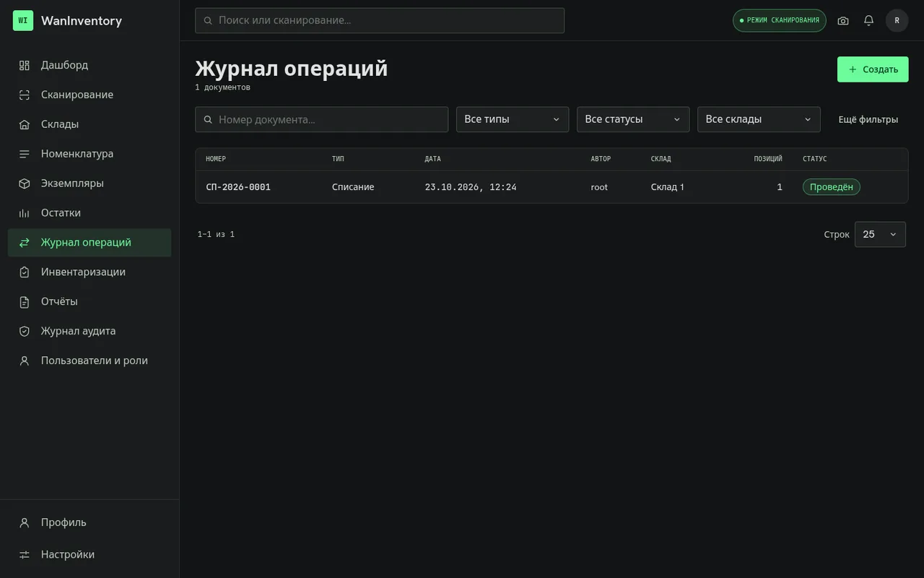Image resolution: width=924 pixels, height=578 pixels.
Task: Click the Статус column header
Action: pyautogui.click(x=815, y=159)
